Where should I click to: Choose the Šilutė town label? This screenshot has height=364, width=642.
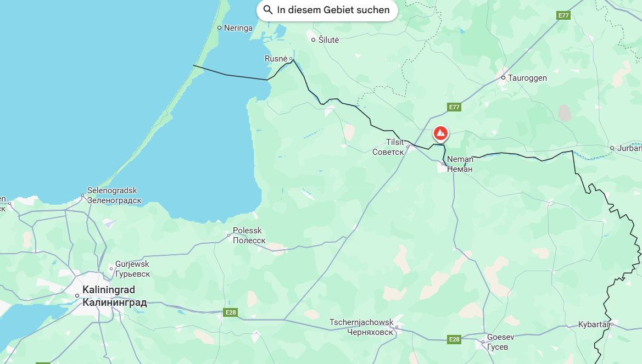pyautogui.click(x=329, y=40)
